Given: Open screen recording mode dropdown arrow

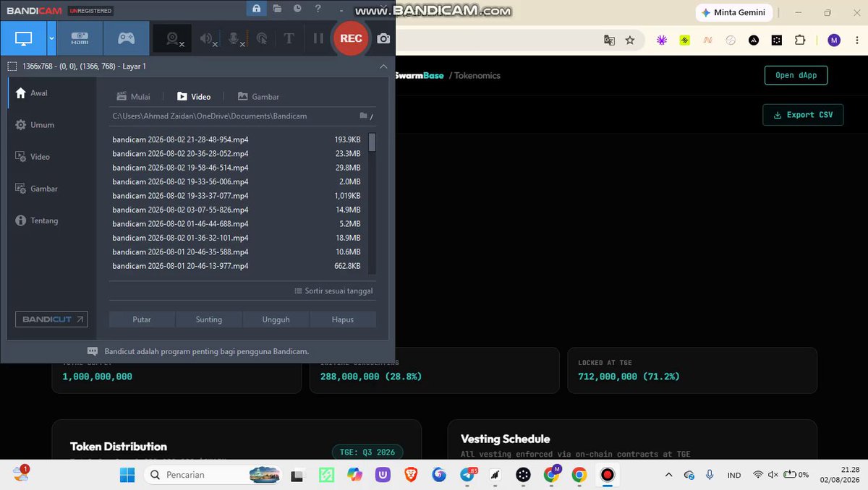Looking at the screenshot, I should [x=51, y=38].
